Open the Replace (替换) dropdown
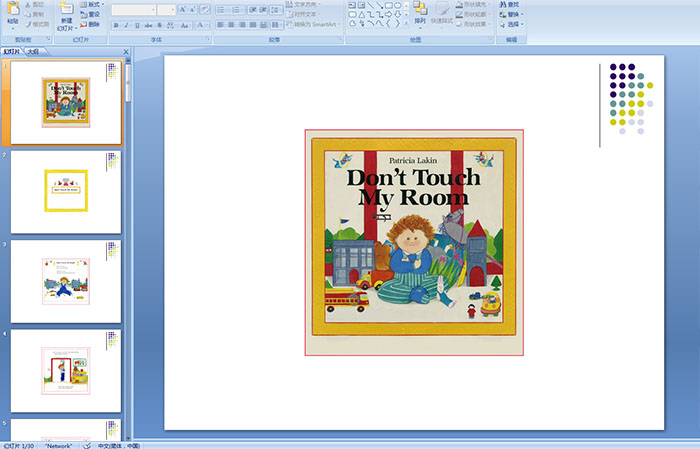This screenshot has width=700, height=449. tap(512, 14)
